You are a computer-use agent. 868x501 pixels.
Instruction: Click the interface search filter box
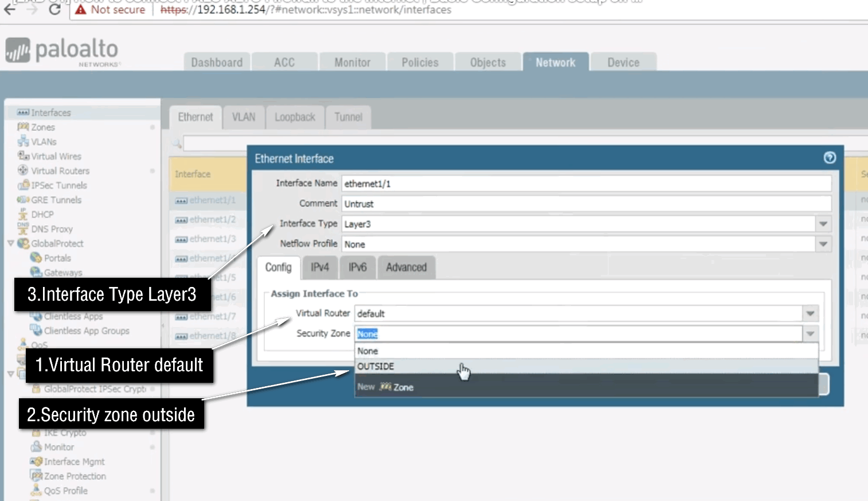point(526,143)
